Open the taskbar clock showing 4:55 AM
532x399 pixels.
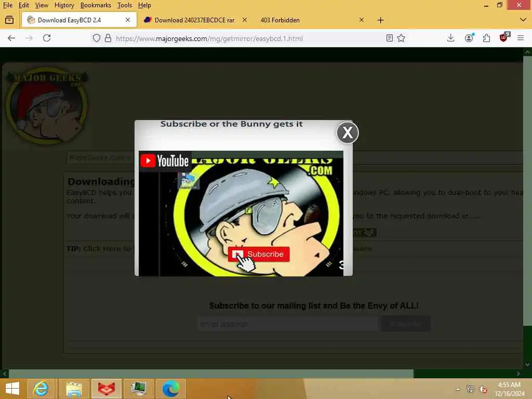click(509, 389)
